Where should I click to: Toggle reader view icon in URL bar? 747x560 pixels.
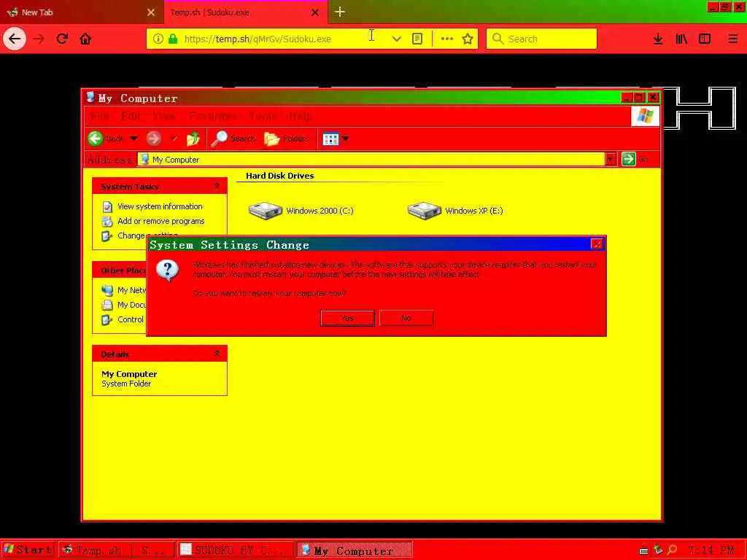pyautogui.click(x=417, y=39)
